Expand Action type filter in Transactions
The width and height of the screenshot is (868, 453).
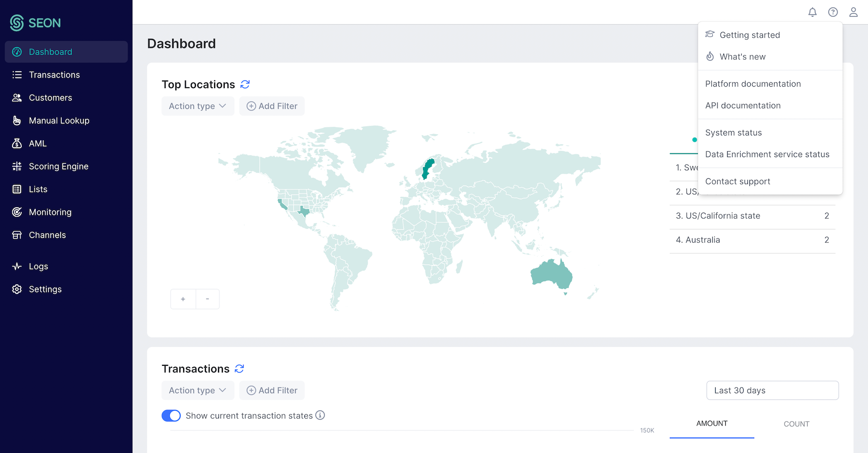coord(198,390)
